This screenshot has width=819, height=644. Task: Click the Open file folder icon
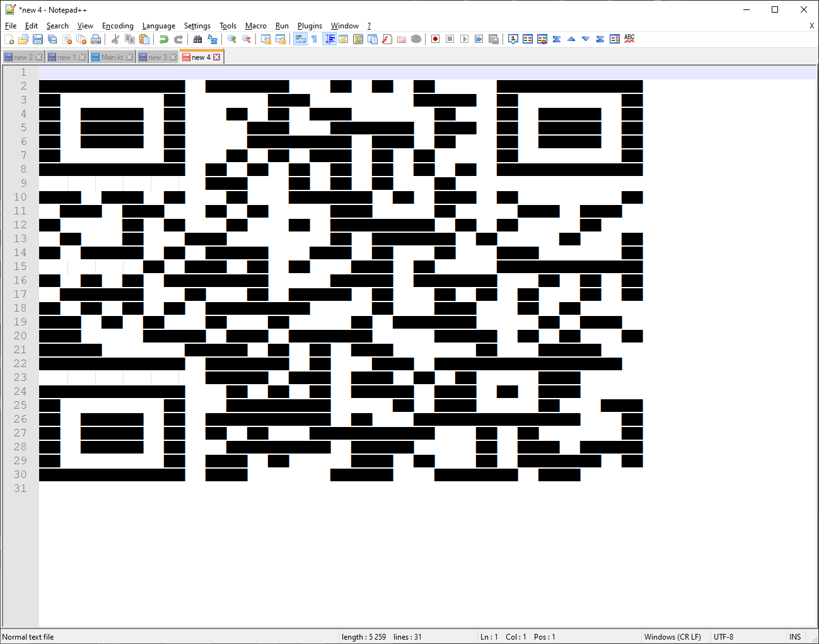tap(23, 39)
